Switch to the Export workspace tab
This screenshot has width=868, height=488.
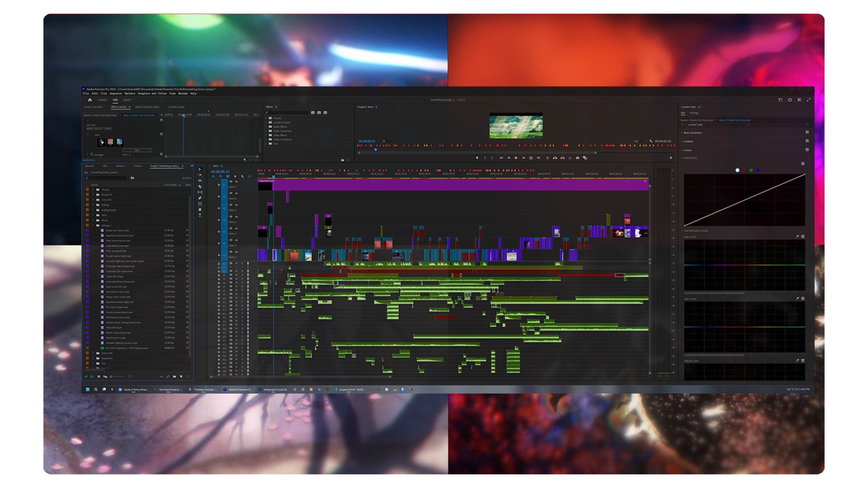127,100
